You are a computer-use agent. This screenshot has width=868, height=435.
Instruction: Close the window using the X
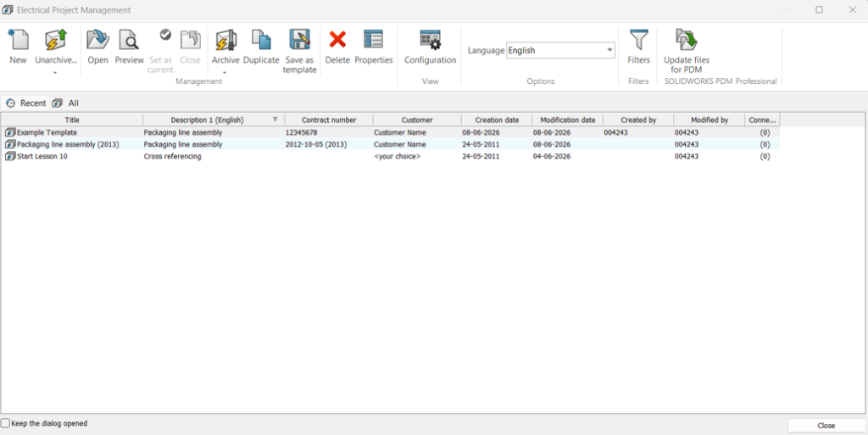853,10
